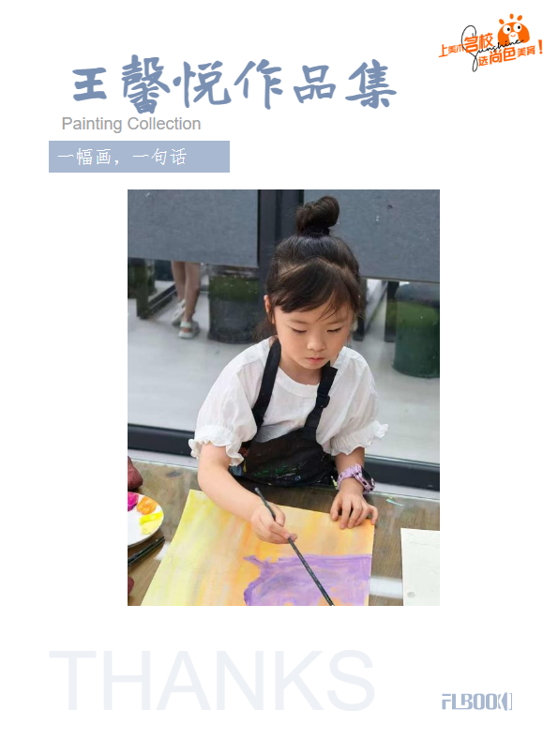Click the blank white sheet on the table
558x756 pixels.
coord(420,566)
